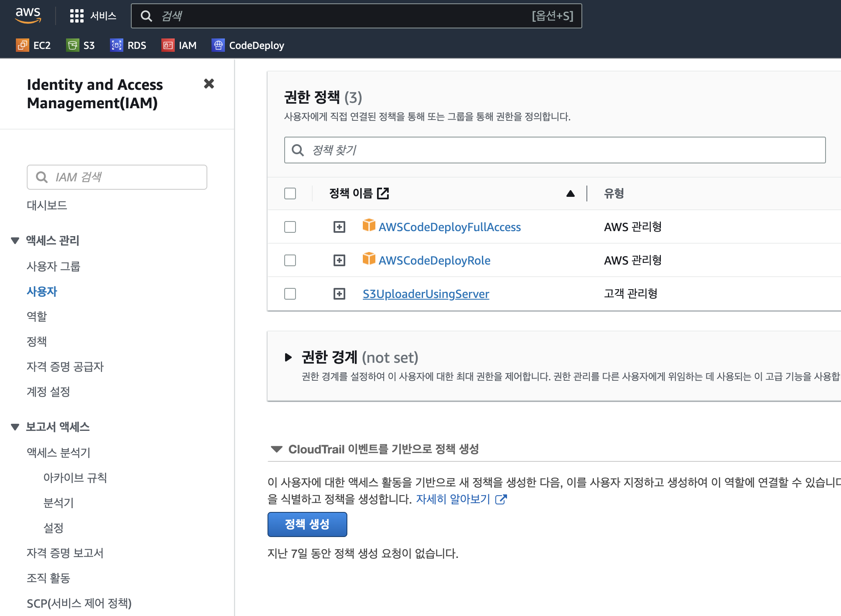Open IAM shortcut icon
This screenshot has height=616, width=841.
click(x=168, y=45)
